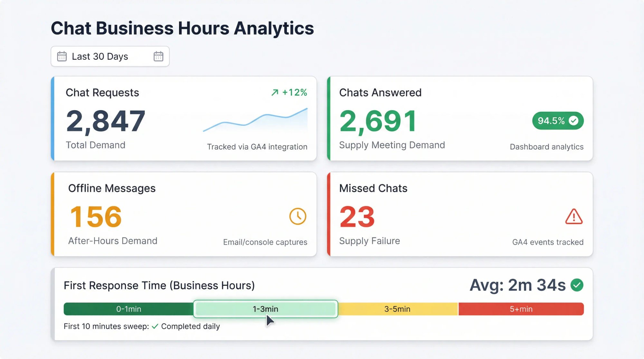Click the checkmark beside Avg: 2m 34s

coord(576,284)
